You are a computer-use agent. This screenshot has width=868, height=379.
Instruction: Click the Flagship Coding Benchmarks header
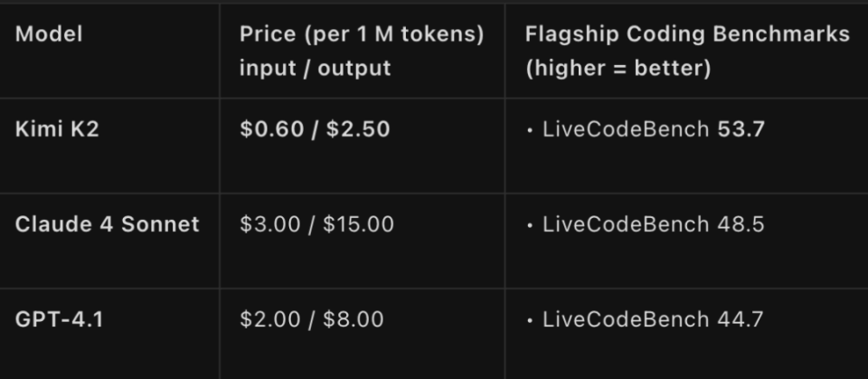point(687,34)
